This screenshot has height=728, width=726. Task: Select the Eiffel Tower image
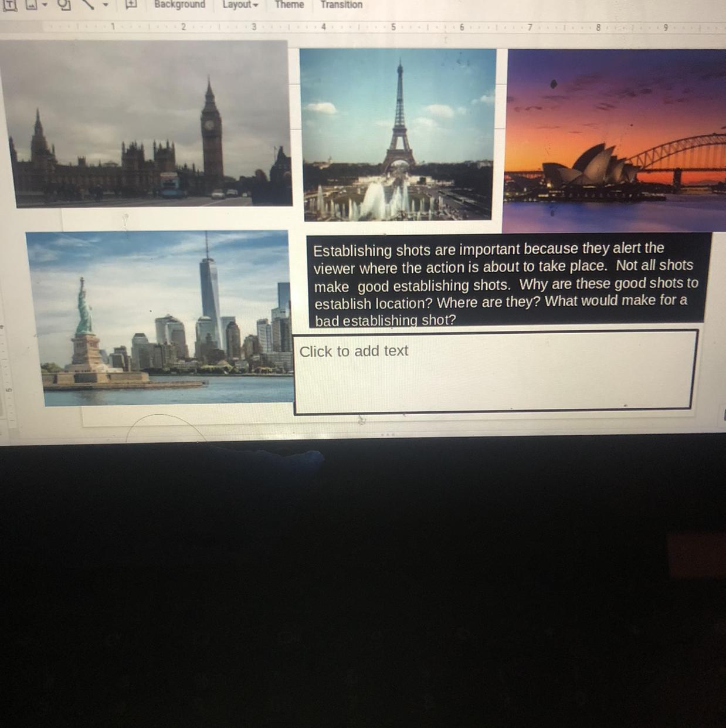(398, 134)
